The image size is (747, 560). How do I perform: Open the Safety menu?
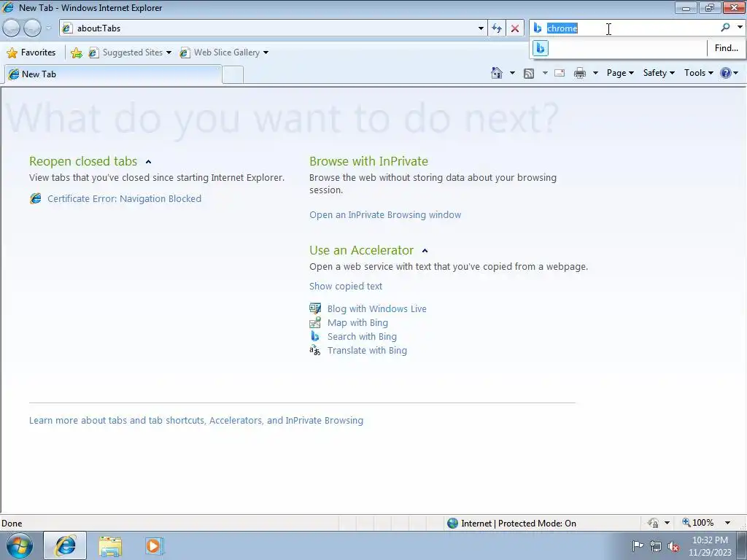[659, 73]
